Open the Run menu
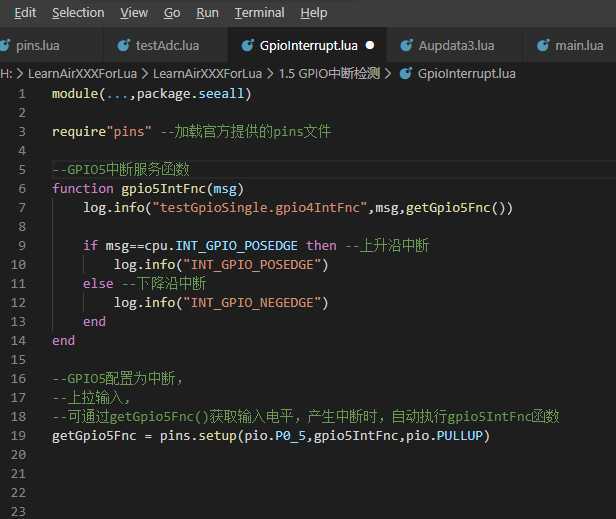 coord(207,13)
